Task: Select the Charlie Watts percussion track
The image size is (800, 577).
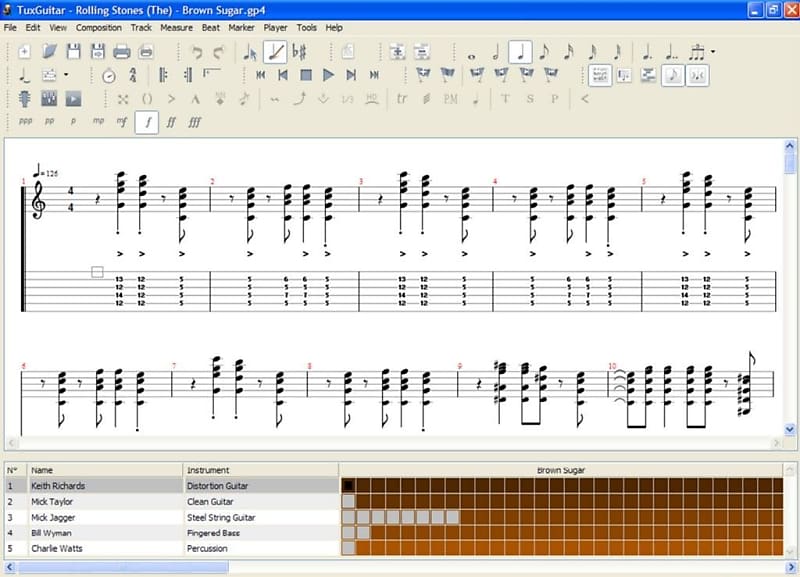Action: click(x=57, y=548)
